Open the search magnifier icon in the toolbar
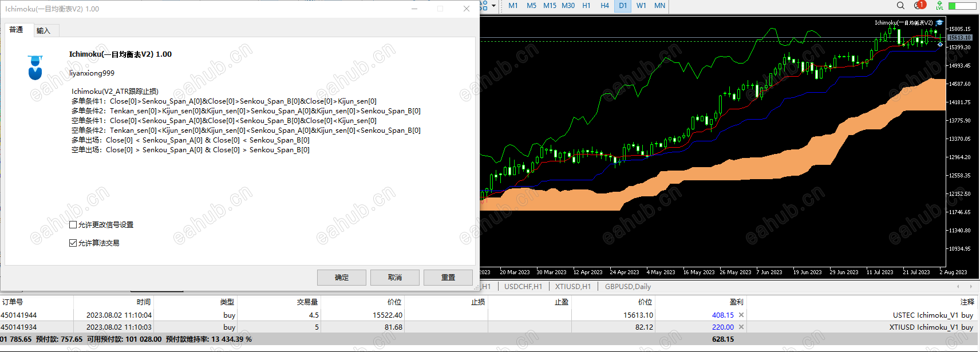Image resolution: width=980 pixels, height=352 pixels. click(900, 6)
